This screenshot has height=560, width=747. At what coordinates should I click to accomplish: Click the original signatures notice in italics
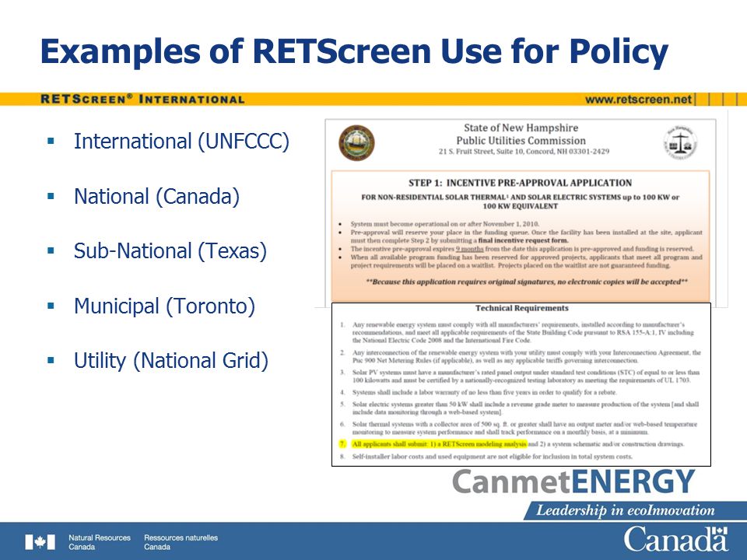click(527, 282)
